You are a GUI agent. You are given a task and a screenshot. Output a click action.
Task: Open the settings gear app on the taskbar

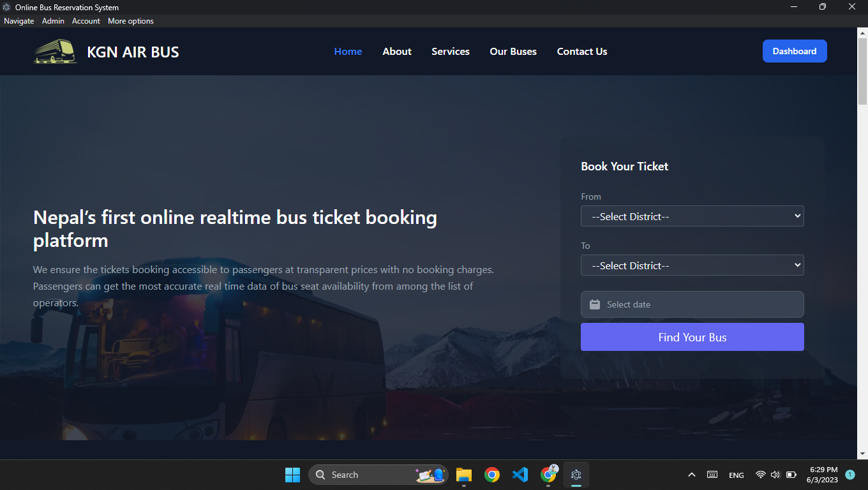[576, 475]
